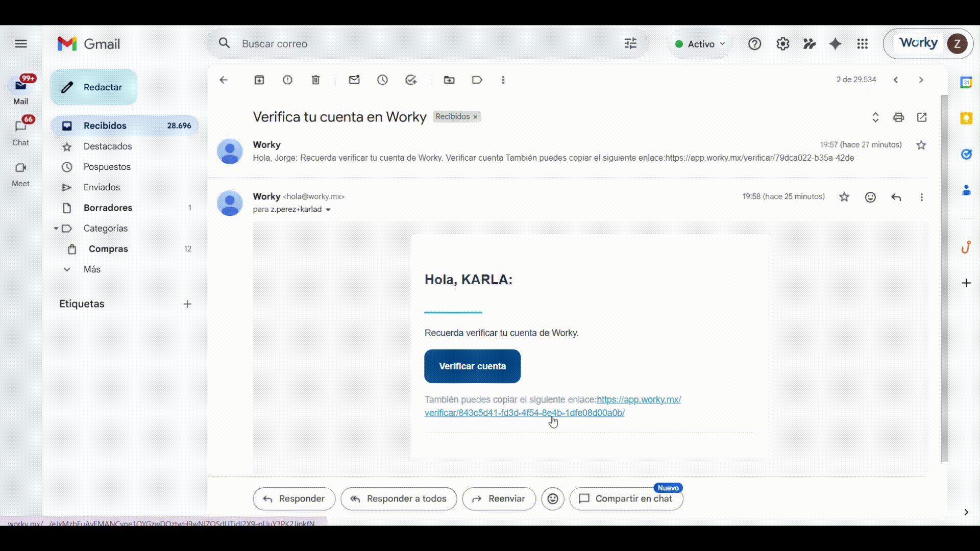Star the 19:57 Worky message
The height and width of the screenshot is (551, 980).
point(921,145)
